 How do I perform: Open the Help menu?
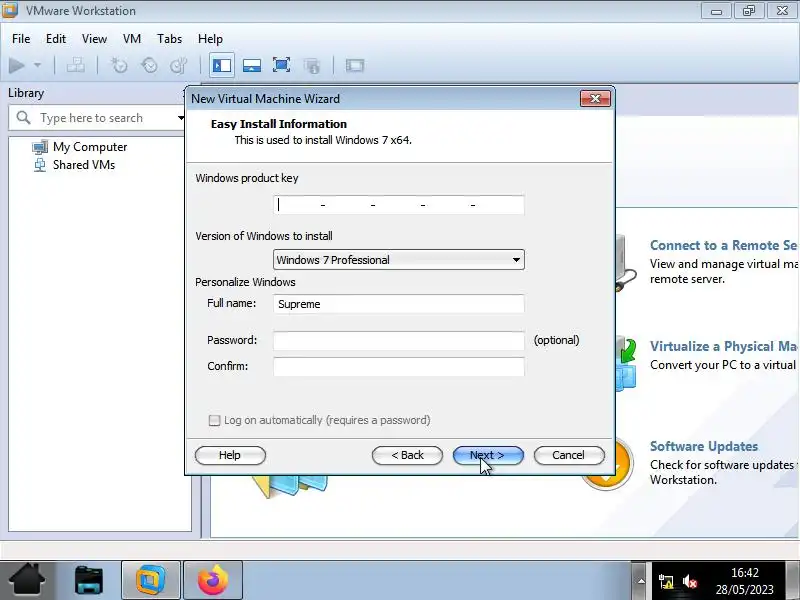210,39
